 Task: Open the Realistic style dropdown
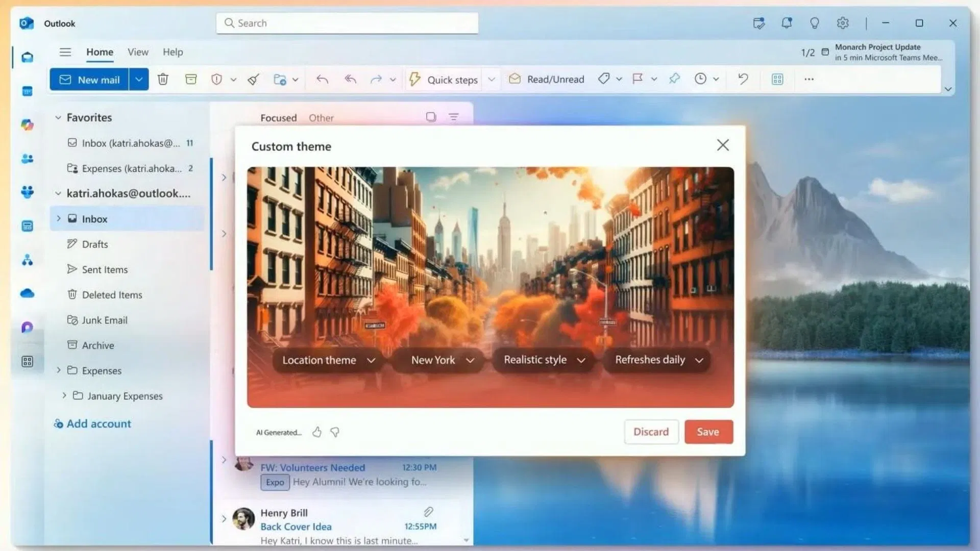(x=544, y=360)
